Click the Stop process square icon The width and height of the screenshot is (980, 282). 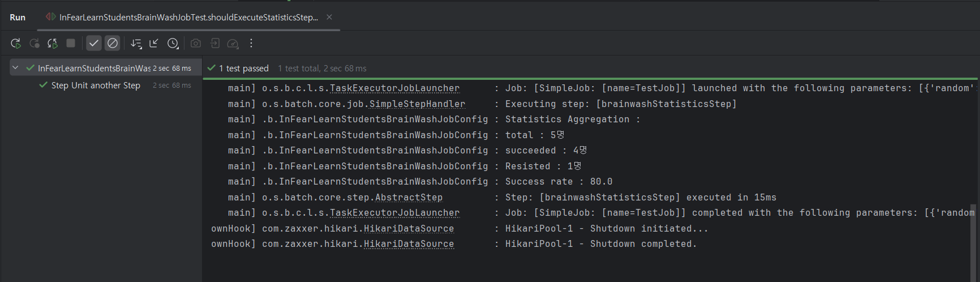tap(71, 43)
